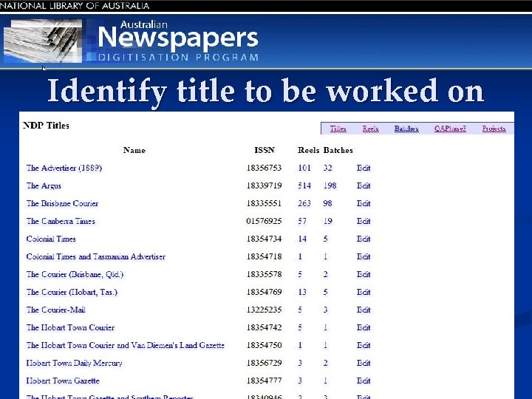Select ISSN 18354777 cell
The width and height of the screenshot is (532, 399).
264,381
